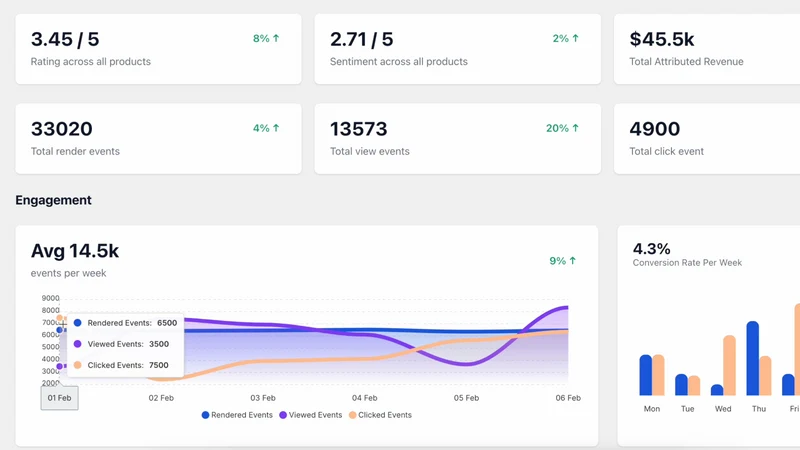Screen dimensions: 800x450
Task: Select the 06 Feb axis label
Action: pos(568,398)
